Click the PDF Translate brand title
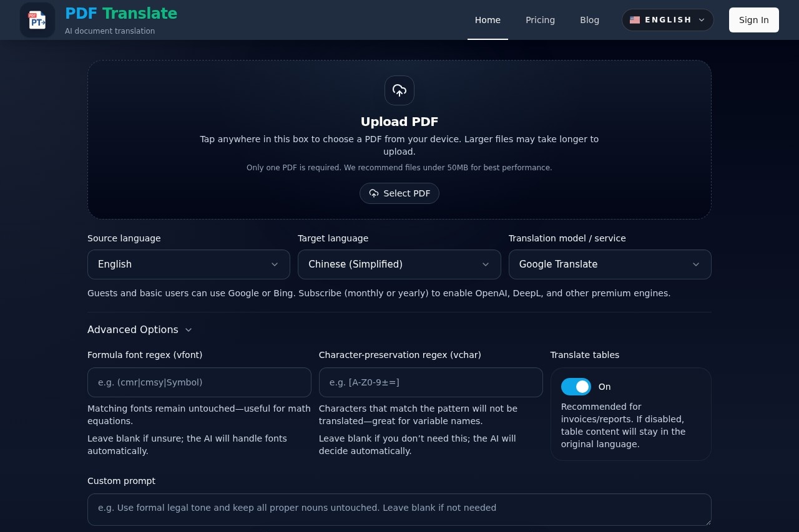Viewport: 799px width, 532px height. tap(121, 13)
